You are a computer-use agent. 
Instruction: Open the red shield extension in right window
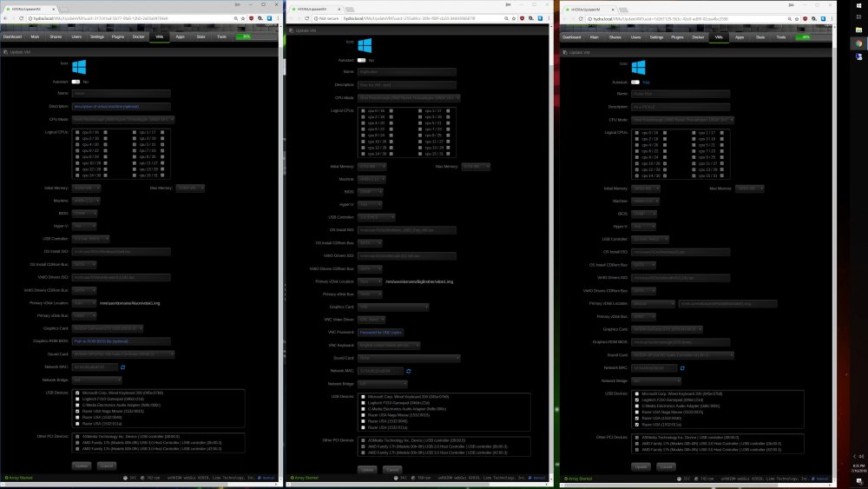[x=806, y=19]
